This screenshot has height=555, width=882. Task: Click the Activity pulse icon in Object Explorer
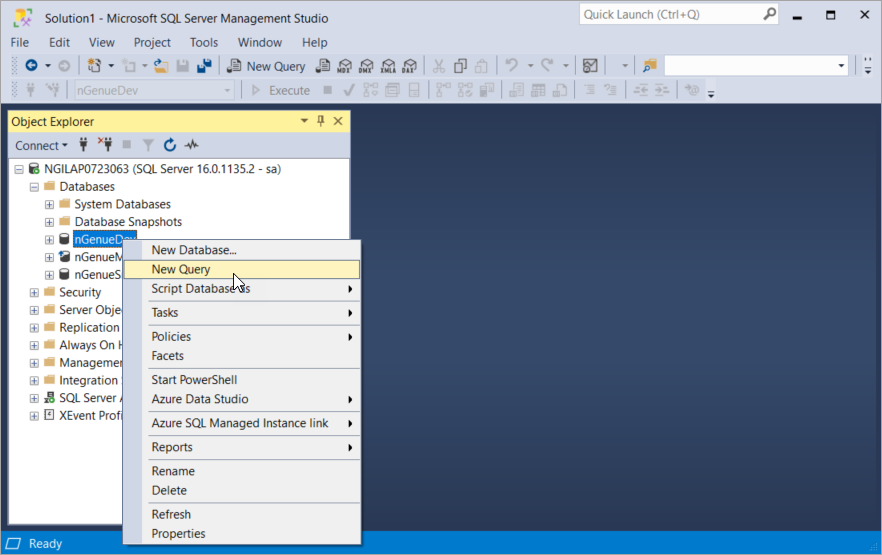coord(192,145)
